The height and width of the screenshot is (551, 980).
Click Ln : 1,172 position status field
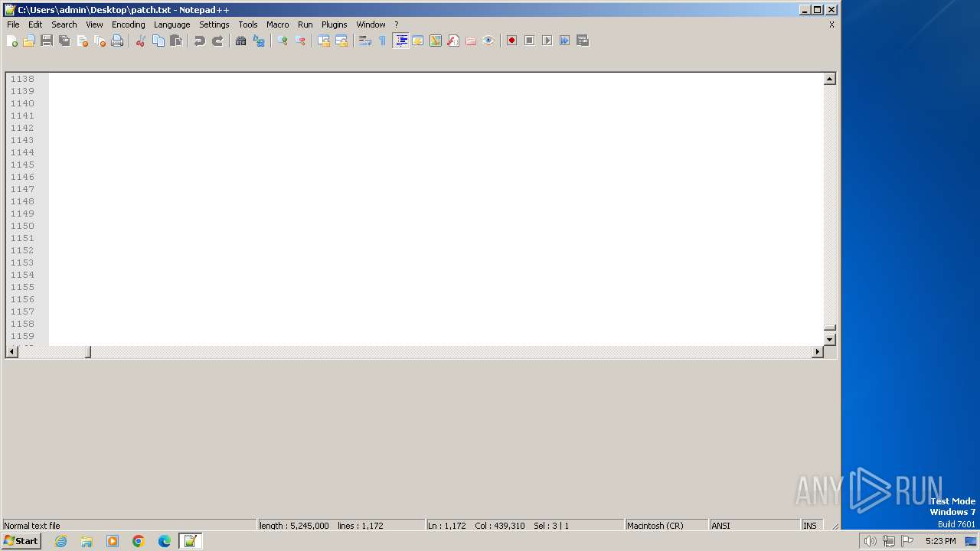click(x=524, y=526)
